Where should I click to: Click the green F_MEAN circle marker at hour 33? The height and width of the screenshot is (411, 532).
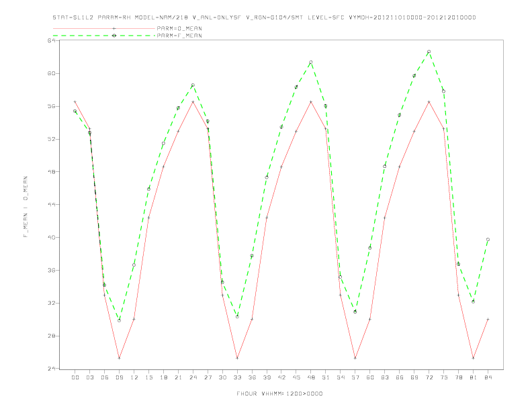click(237, 317)
